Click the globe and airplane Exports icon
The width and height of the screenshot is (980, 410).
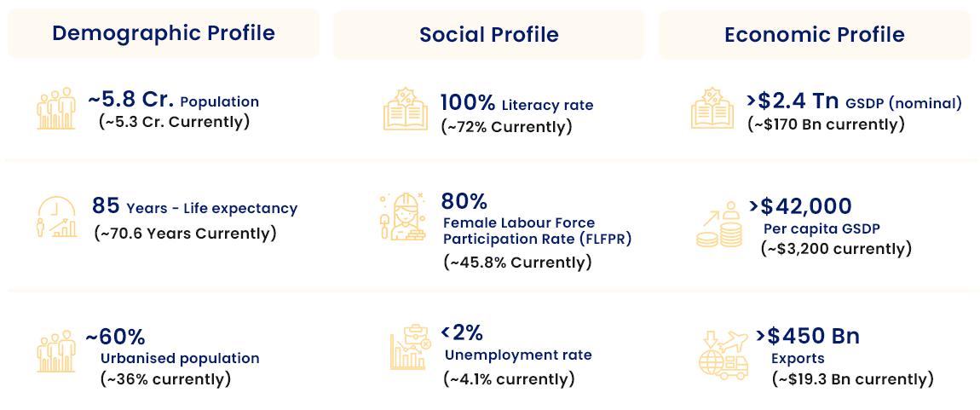(723, 355)
